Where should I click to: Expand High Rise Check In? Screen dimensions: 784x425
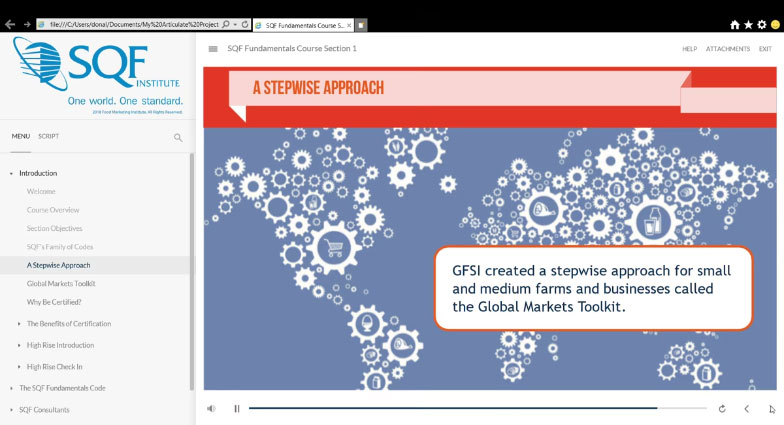(x=19, y=367)
